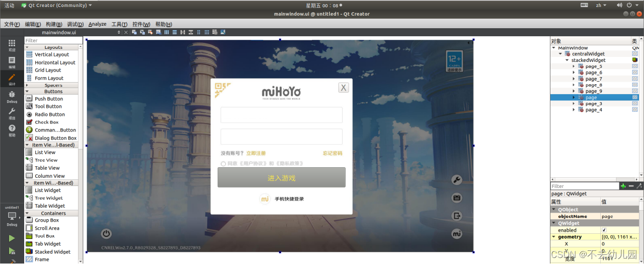The width and height of the screenshot is (644, 264).
Task: Expand the page_5 tree item
Action: click(x=574, y=66)
